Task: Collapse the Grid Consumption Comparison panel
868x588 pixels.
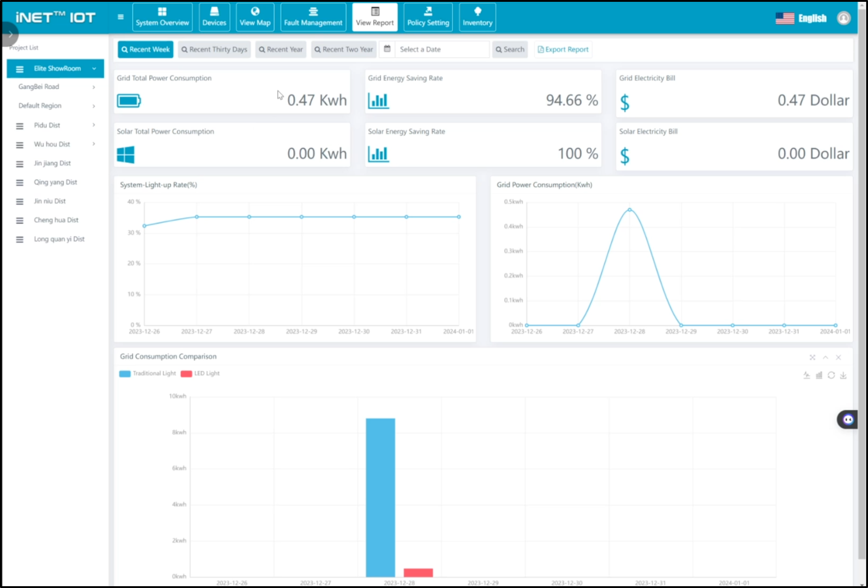Action: (825, 358)
